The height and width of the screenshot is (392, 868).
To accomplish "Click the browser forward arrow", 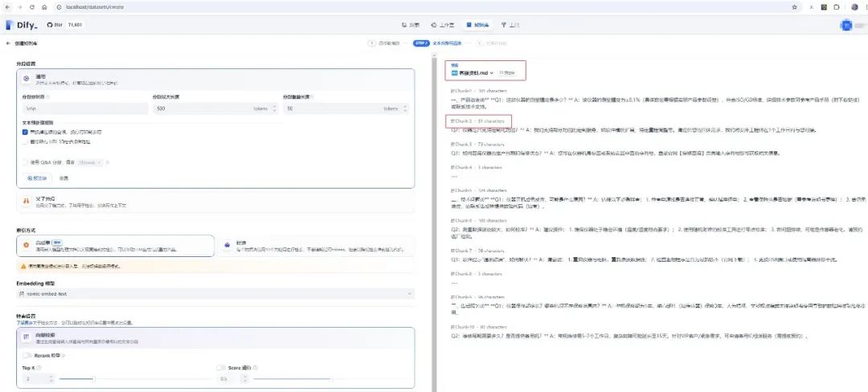I will [x=19, y=7].
